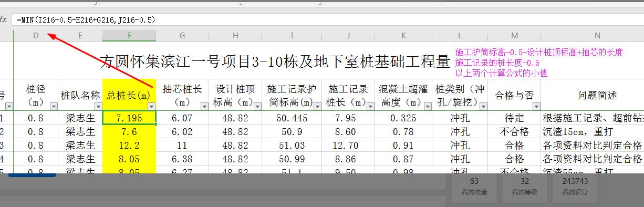Select the 梁志生 cell in the 7.195 row
The width and height of the screenshot is (644, 207).
pos(80,118)
